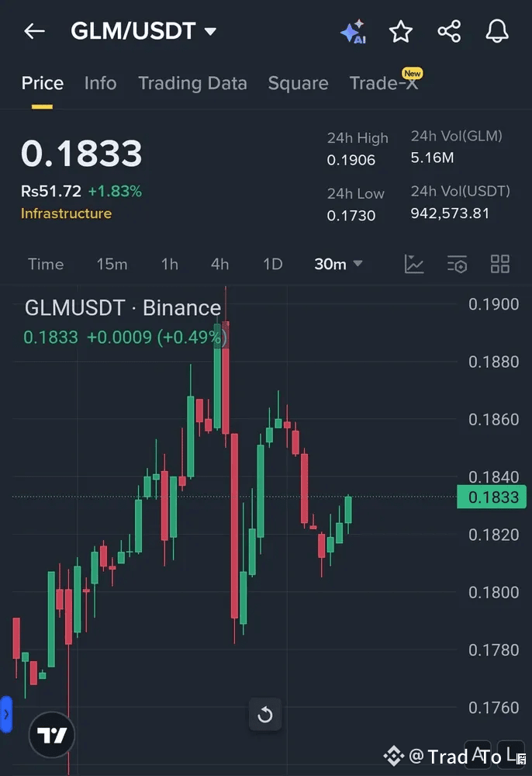This screenshot has width=532, height=776.
Task: Tap the Rs51.72 converted price
Action: point(51,191)
